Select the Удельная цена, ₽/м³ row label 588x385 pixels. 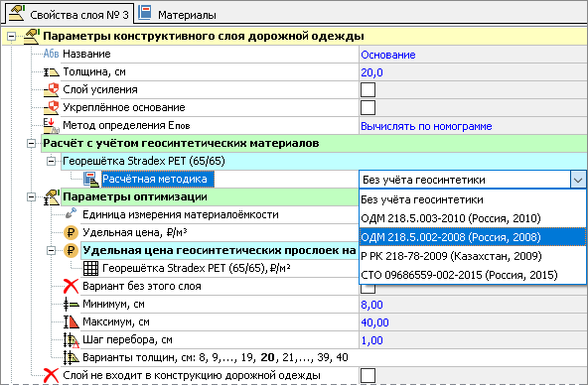coord(135,232)
